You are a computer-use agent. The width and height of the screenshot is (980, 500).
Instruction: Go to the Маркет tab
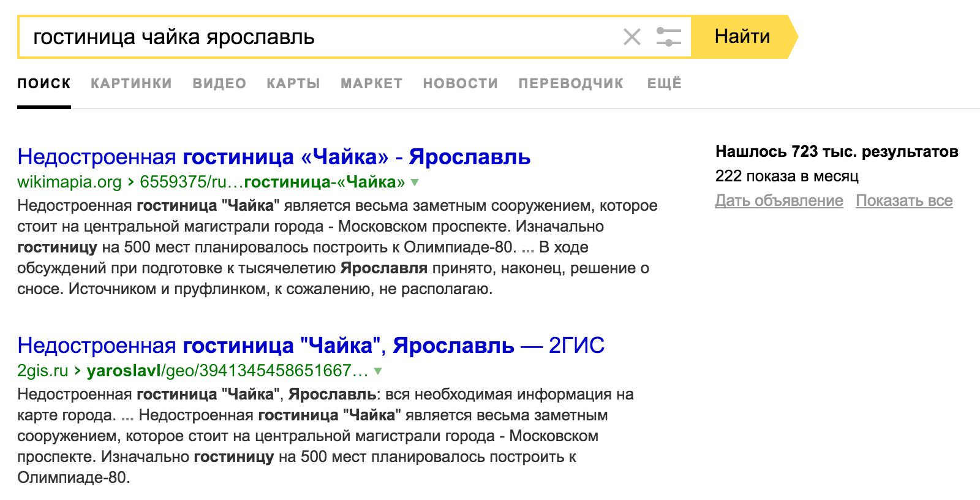tap(371, 83)
